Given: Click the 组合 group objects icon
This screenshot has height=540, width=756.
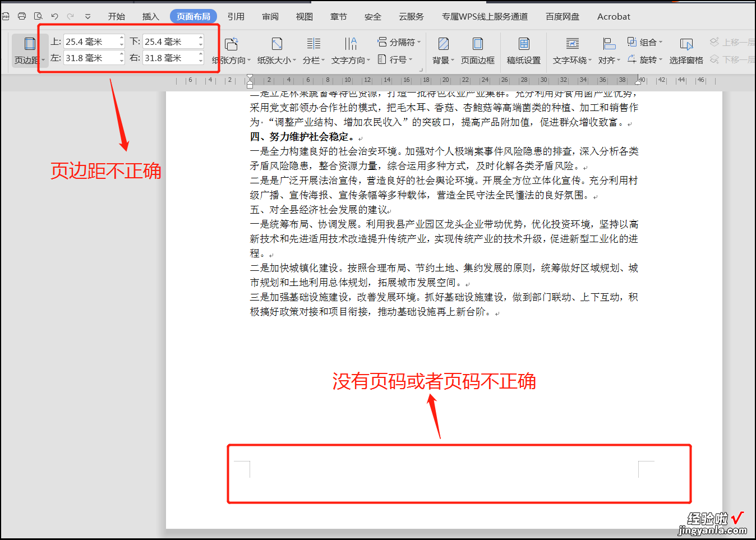Looking at the screenshot, I should tap(632, 42).
